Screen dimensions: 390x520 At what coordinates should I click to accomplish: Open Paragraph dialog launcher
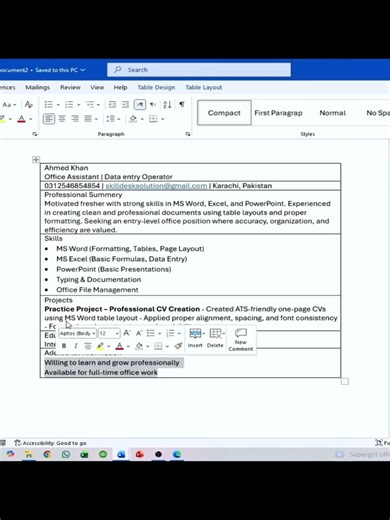click(x=188, y=134)
